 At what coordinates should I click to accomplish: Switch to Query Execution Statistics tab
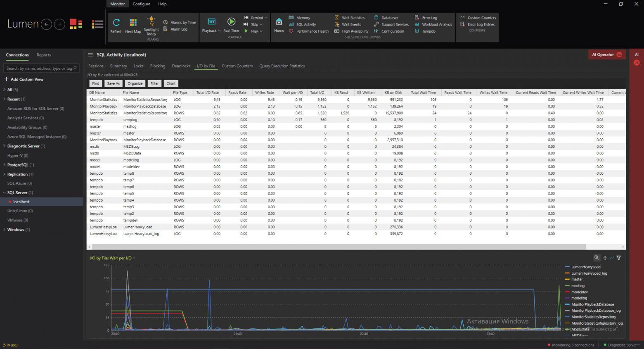point(282,66)
